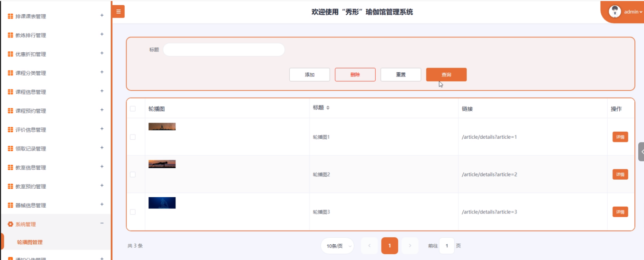Click the 轮播图1 title cell

point(322,137)
